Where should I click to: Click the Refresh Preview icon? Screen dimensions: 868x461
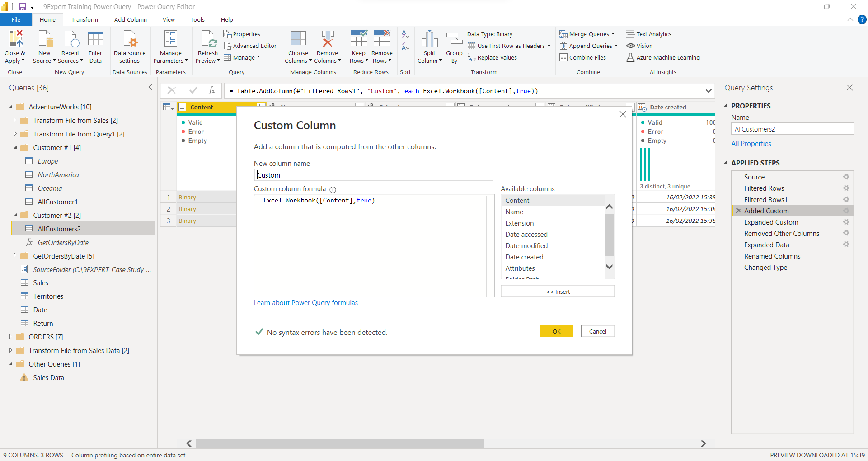(x=207, y=45)
